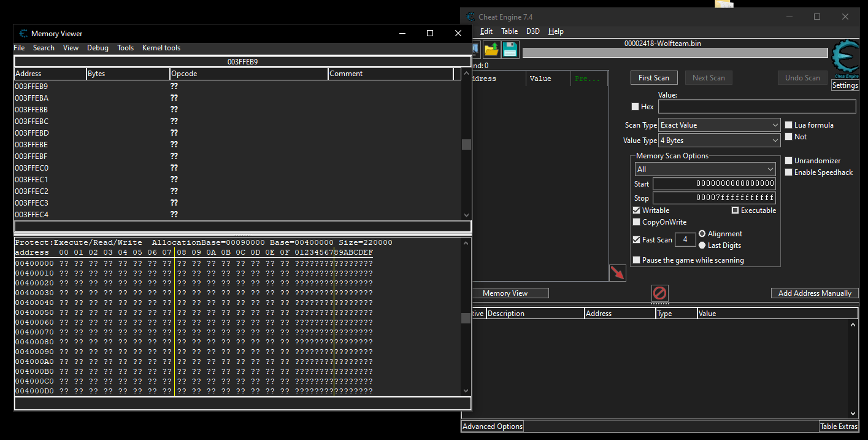
Task: Click the Value column header in found list
Action: pos(548,79)
